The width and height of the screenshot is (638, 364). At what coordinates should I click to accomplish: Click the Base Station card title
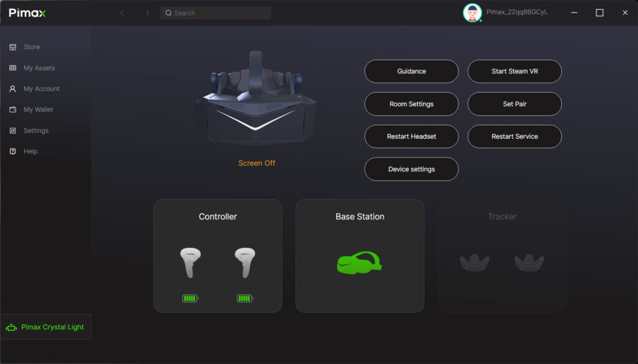pyautogui.click(x=359, y=217)
